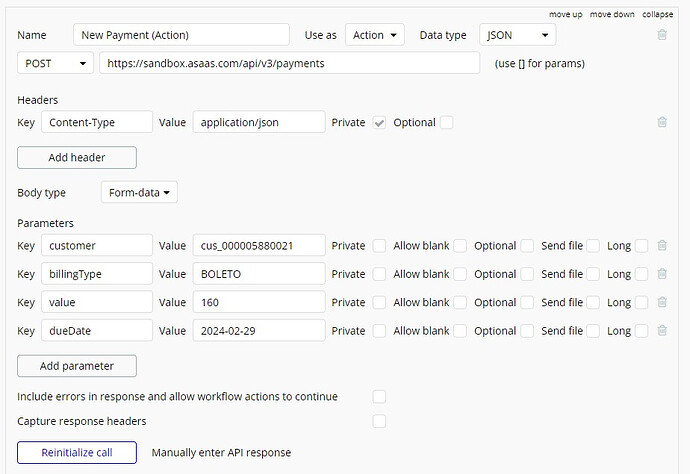The height and width of the screenshot is (474, 690).
Task: Delete the Content-Type header row
Action: pyautogui.click(x=662, y=122)
